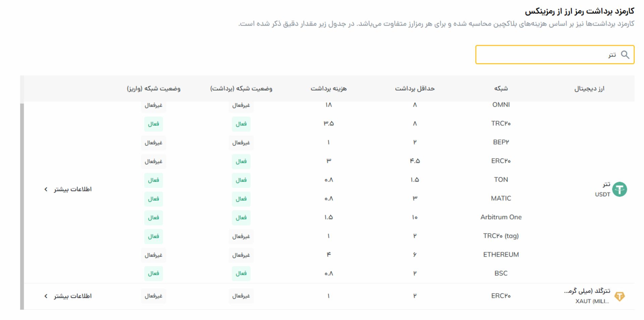Select the TRC20 (tag) network label
Viewport: 644px width, 320px height.
(501, 236)
